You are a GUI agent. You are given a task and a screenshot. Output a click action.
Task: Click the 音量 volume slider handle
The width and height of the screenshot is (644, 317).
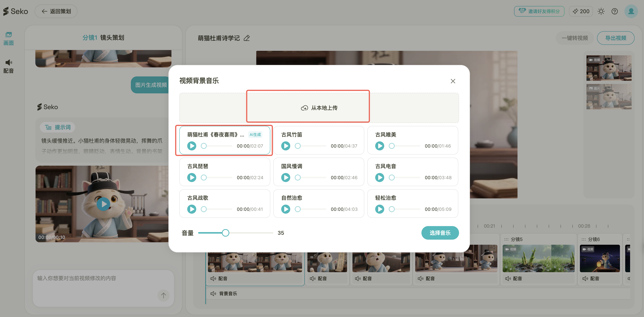point(225,233)
